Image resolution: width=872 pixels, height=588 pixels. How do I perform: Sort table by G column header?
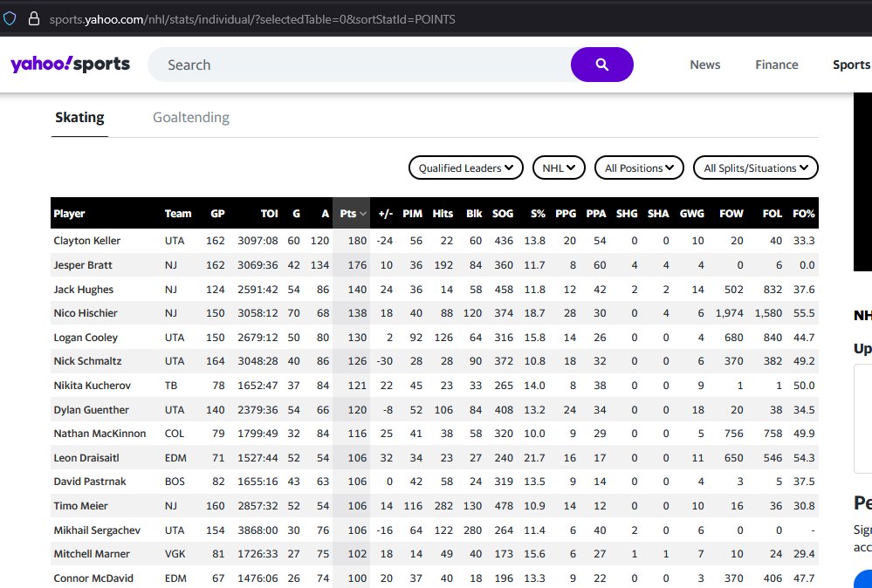tap(297, 214)
